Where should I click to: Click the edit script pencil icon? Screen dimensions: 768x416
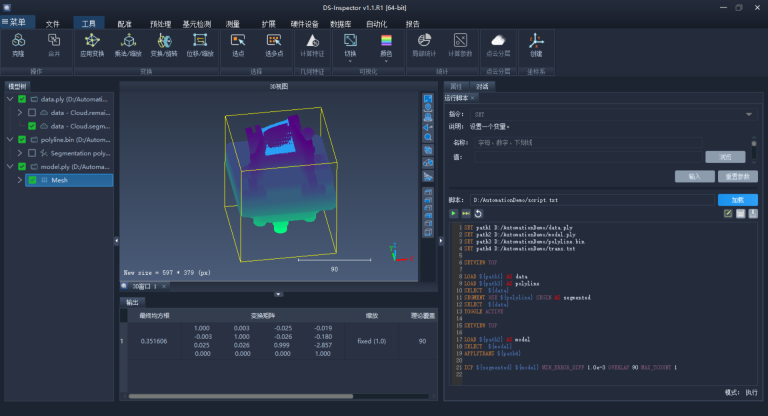pyautogui.click(x=728, y=214)
